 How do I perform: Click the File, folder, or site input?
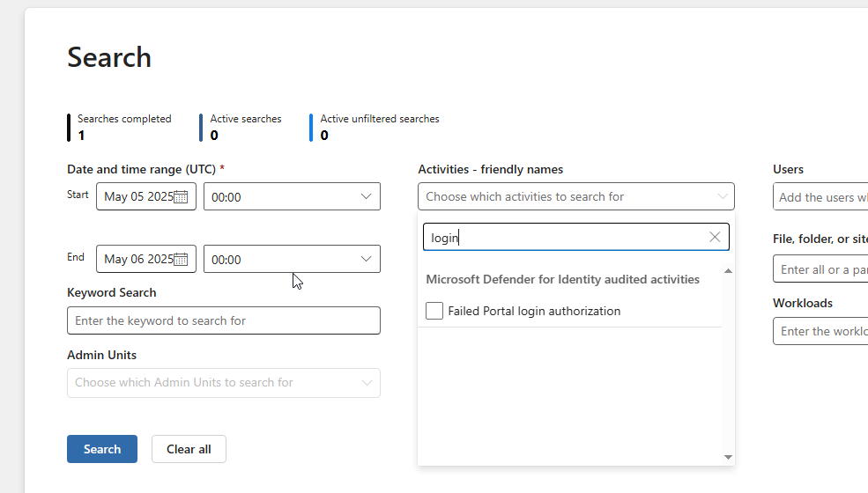point(820,269)
